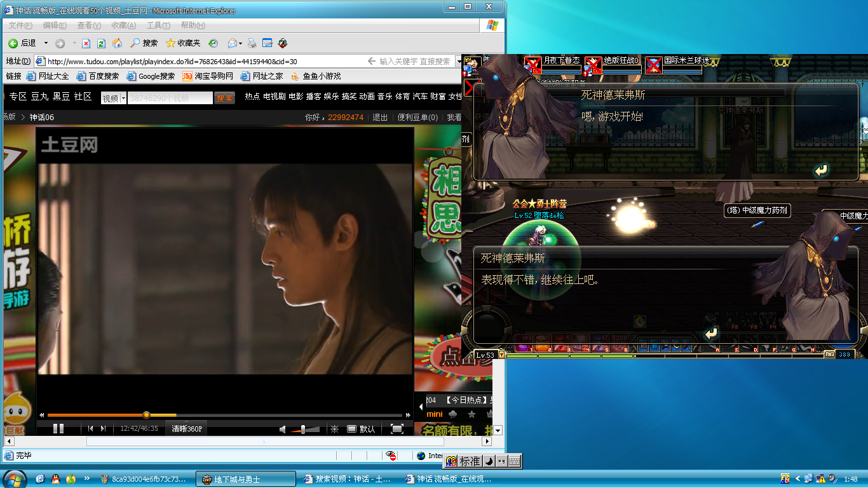Enter fullscreen in the Tudou player
Screen dimensions: 868x488
click(x=397, y=429)
